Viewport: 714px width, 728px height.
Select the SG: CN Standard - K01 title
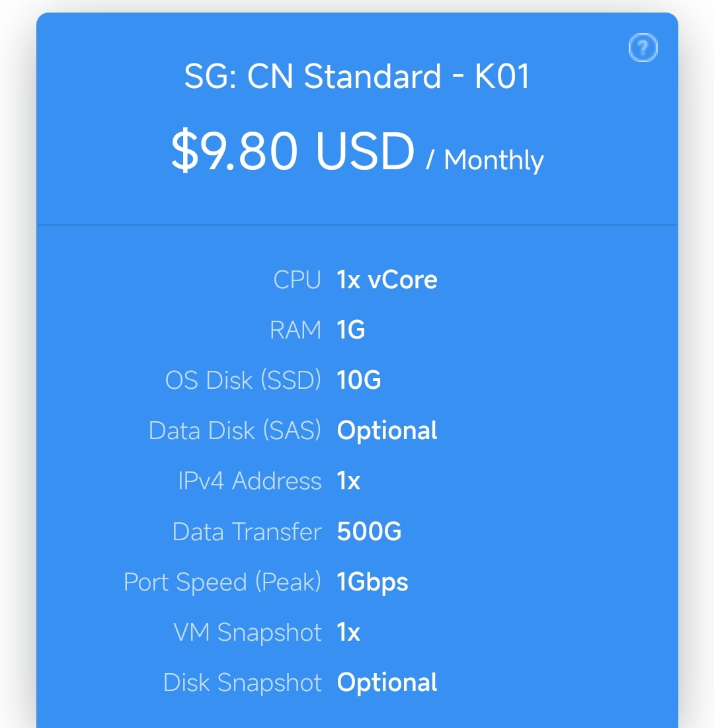357,77
